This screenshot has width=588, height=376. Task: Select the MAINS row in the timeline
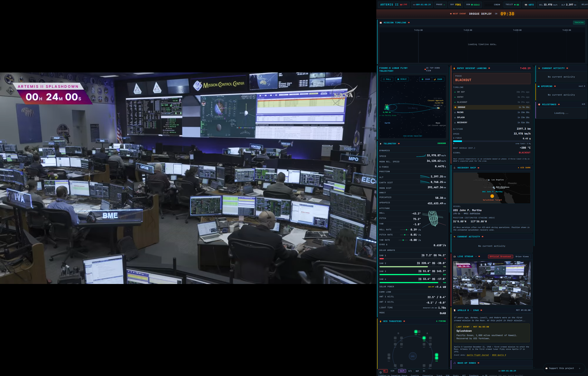pos(492,113)
